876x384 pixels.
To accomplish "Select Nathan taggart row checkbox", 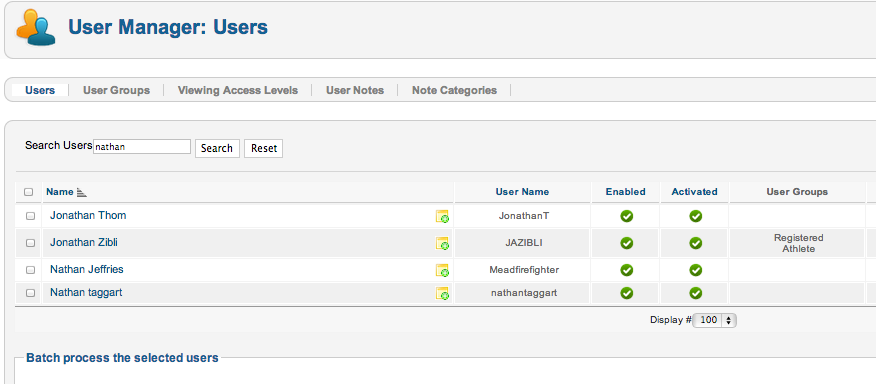I will [x=31, y=293].
